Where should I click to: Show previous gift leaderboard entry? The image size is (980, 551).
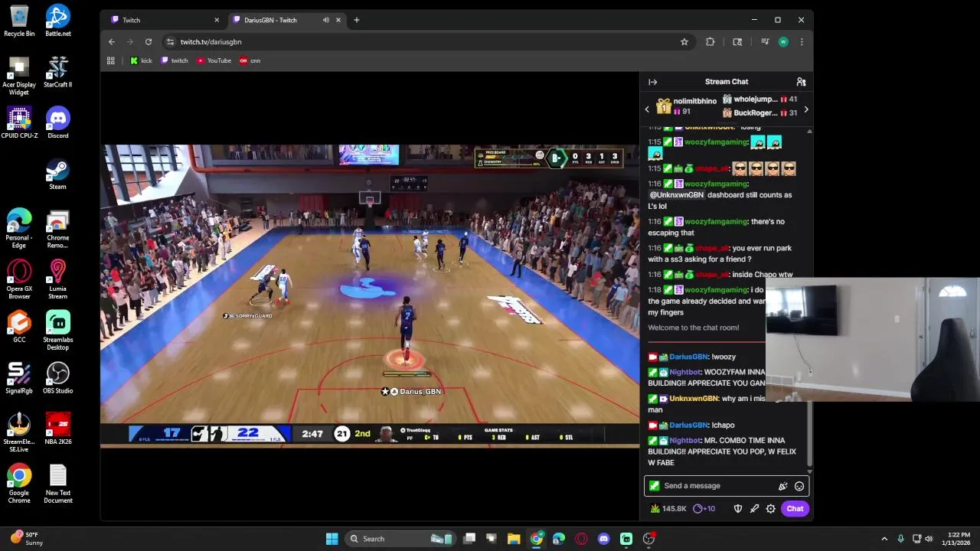(647, 109)
